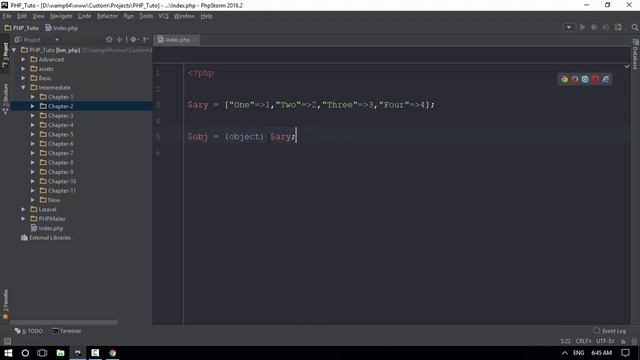
Task: Expand the Advanced folder
Action: 24,59
